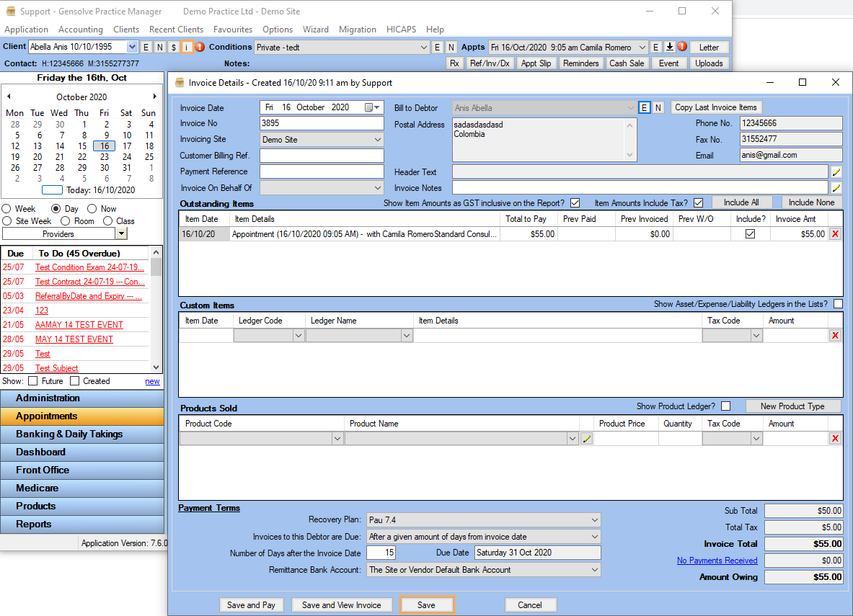Click the pencil icon beside Product Name
This screenshot has height=616, width=853.
[587, 439]
